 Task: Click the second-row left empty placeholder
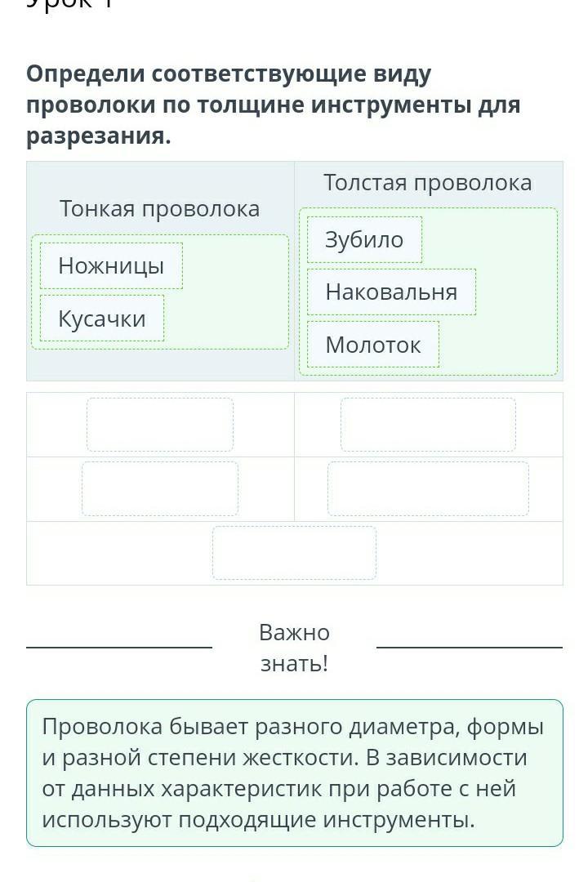160,488
